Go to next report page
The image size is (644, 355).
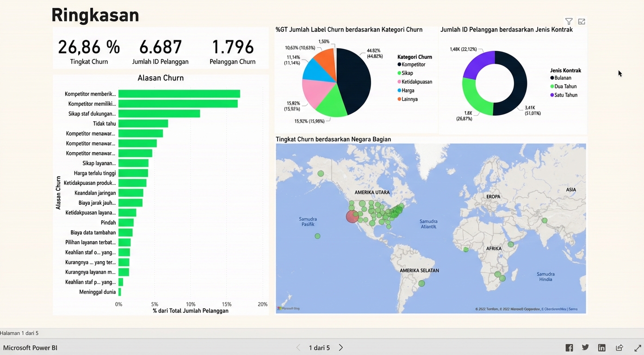tap(341, 348)
